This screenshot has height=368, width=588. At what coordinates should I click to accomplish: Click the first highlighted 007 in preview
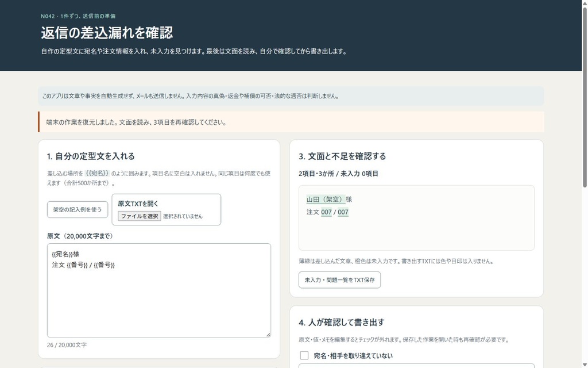[326, 212]
